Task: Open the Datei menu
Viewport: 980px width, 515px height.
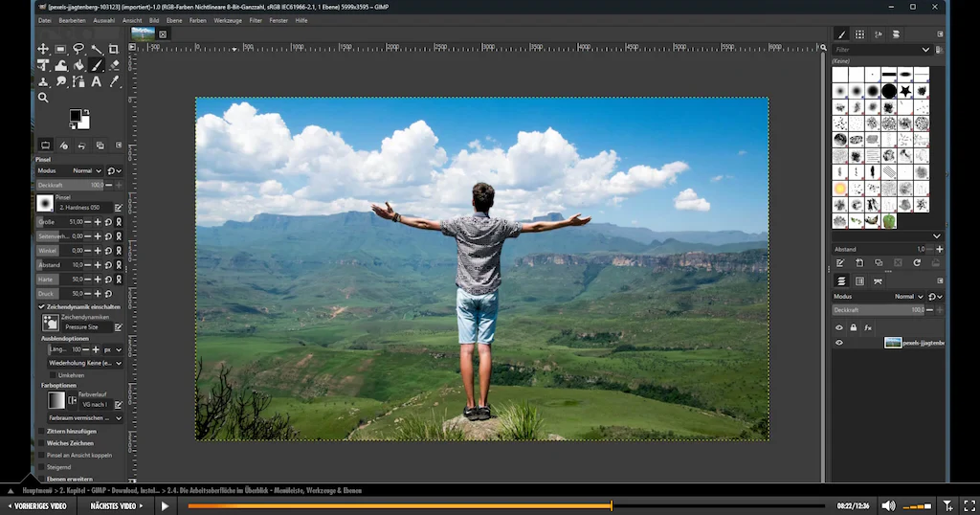Action: (x=45, y=21)
